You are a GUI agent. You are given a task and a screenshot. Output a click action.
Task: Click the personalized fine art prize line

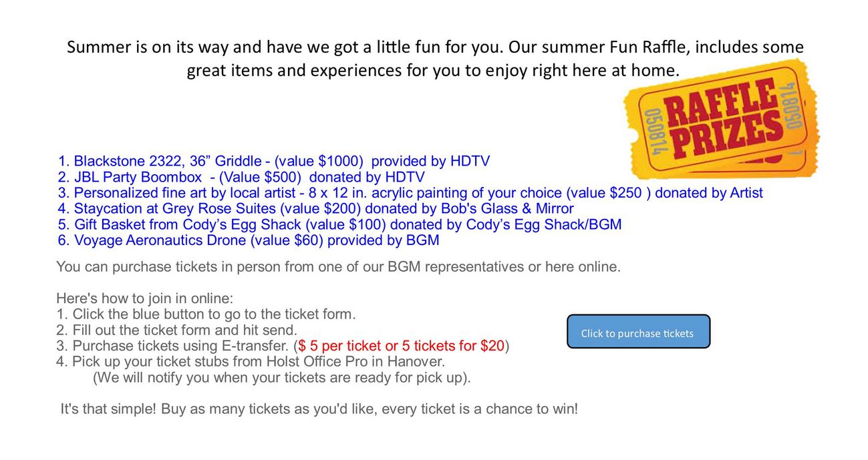click(x=410, y=194)
